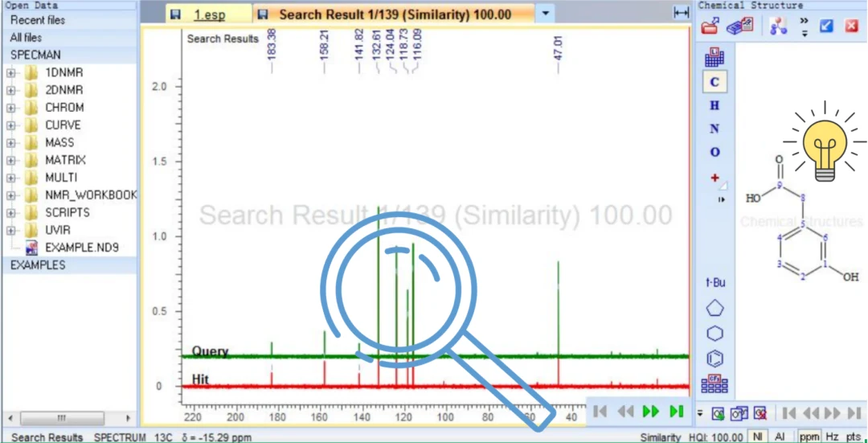Screen dimensions: 868x443
Task: Expand the MASS folder
Action: click(x=10, y=143)
